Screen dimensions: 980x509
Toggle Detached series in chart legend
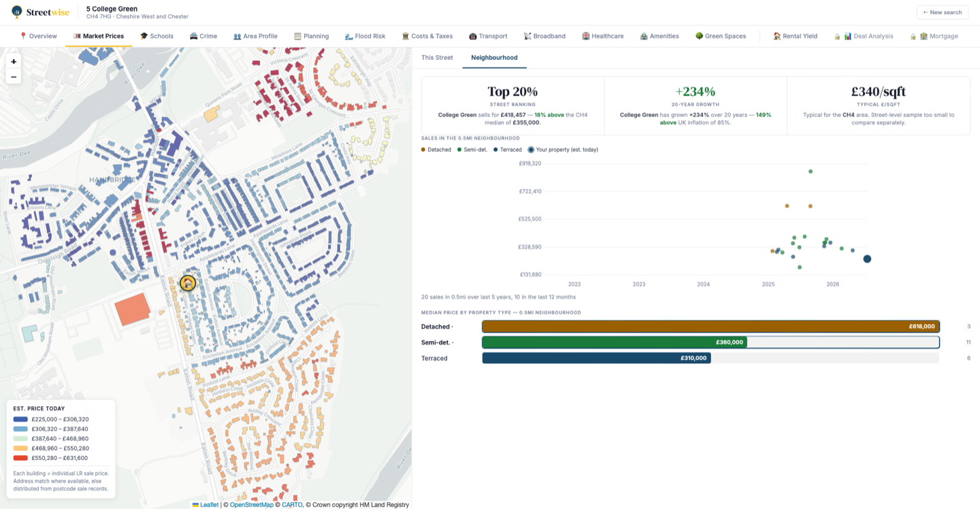coord(436,150)
